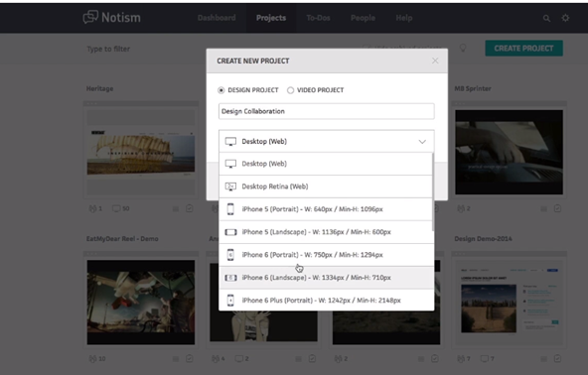This screenshot has width=588, height=375.
Task: Click Heritage project comments icon showing 50
Action: pyautogui.click(x=116, y=208)
